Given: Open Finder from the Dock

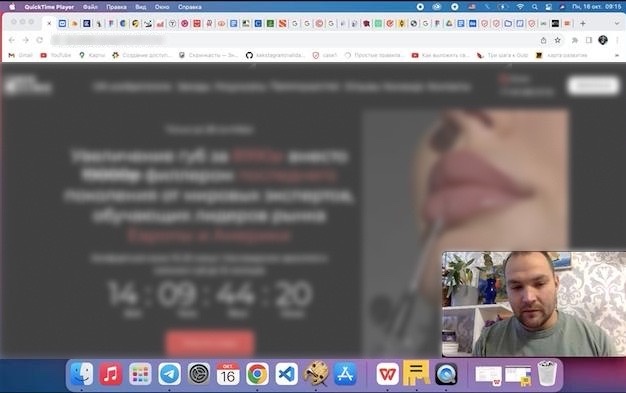Looking at the screenshot, I should coord(82,374).
